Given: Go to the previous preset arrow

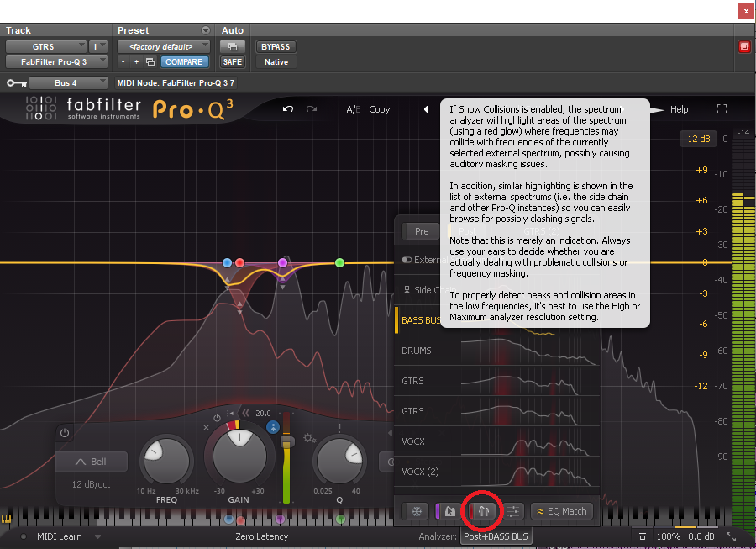Looking at the screenshot, I should (426, 109).
